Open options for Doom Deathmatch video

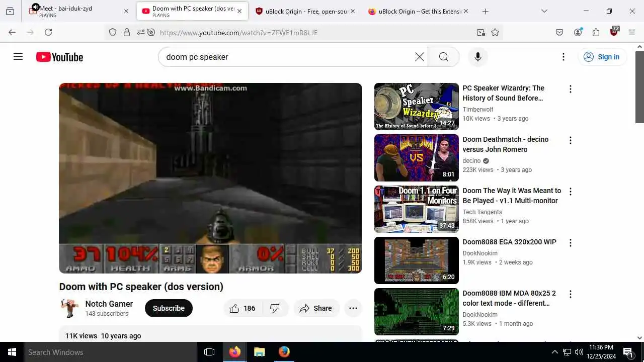(570, 140)
